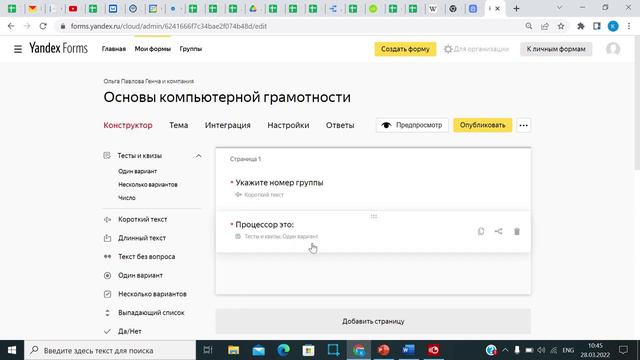Click the Добавить страницу button
Screen dimensions: 640x360
[373, 321]
